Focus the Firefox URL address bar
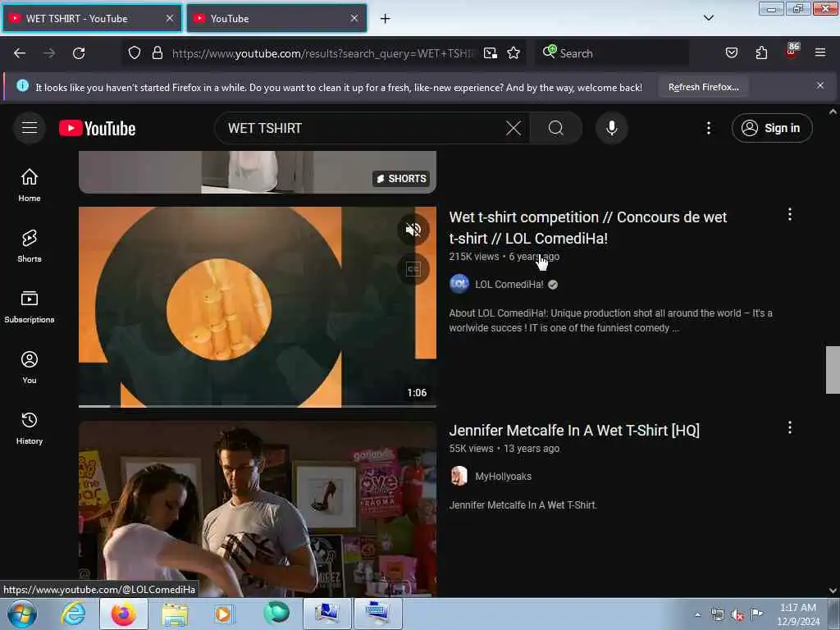840x630 pixels. [x=322, y=53]
